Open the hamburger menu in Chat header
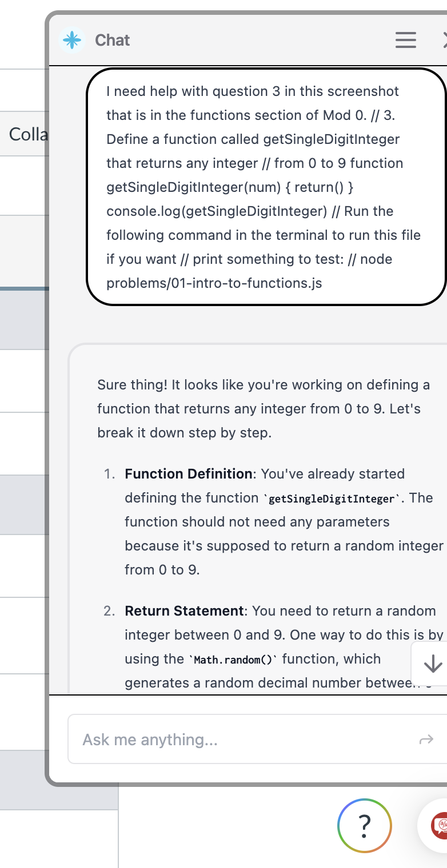 tap(405, 40)
